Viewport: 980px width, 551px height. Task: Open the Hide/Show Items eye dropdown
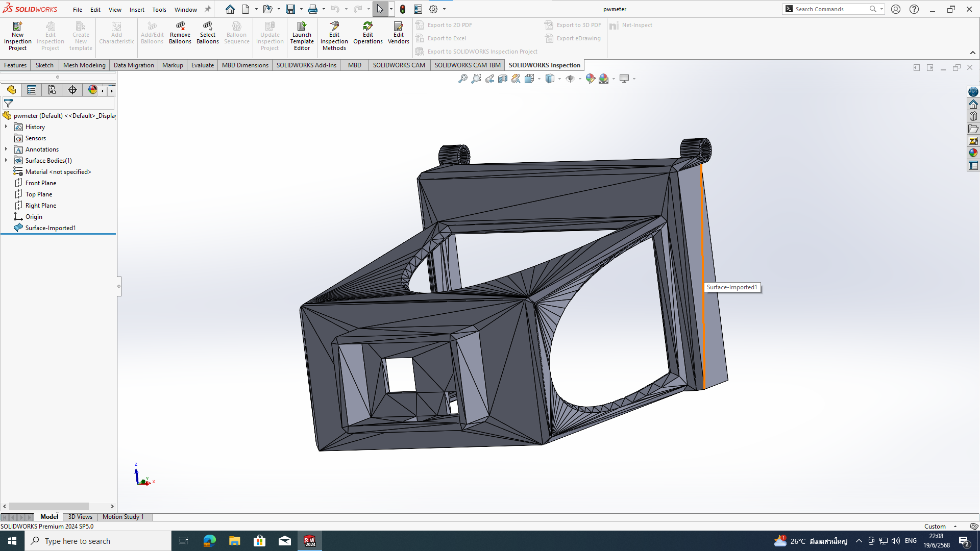(580, 79)
